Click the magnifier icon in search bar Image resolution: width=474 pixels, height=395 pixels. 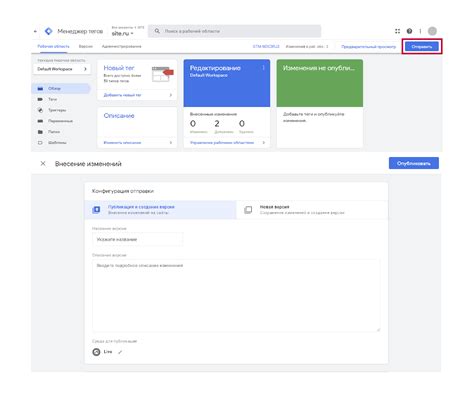tap(157, 31)
